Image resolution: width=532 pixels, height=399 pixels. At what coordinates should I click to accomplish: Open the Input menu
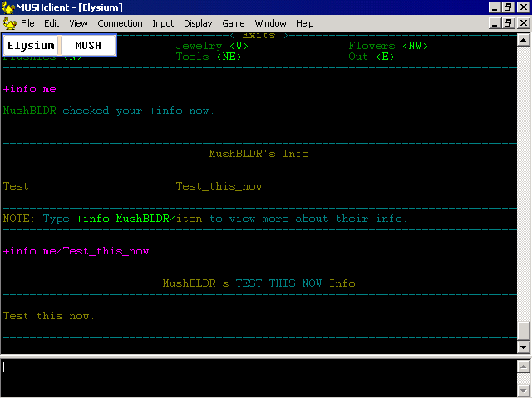(x=163, y=23)
